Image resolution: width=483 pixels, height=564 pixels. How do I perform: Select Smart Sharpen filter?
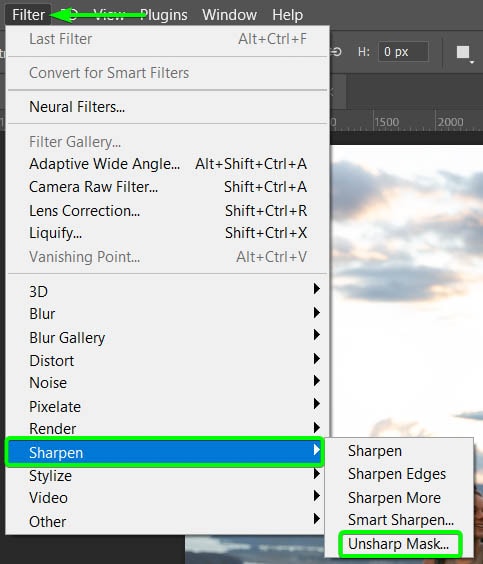tap(401, 520)
